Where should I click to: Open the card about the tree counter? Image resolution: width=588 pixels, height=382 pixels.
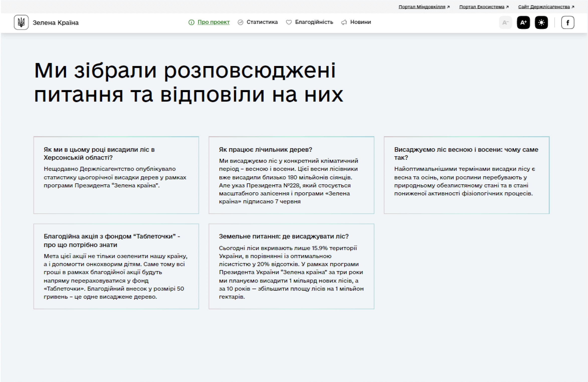291,175
